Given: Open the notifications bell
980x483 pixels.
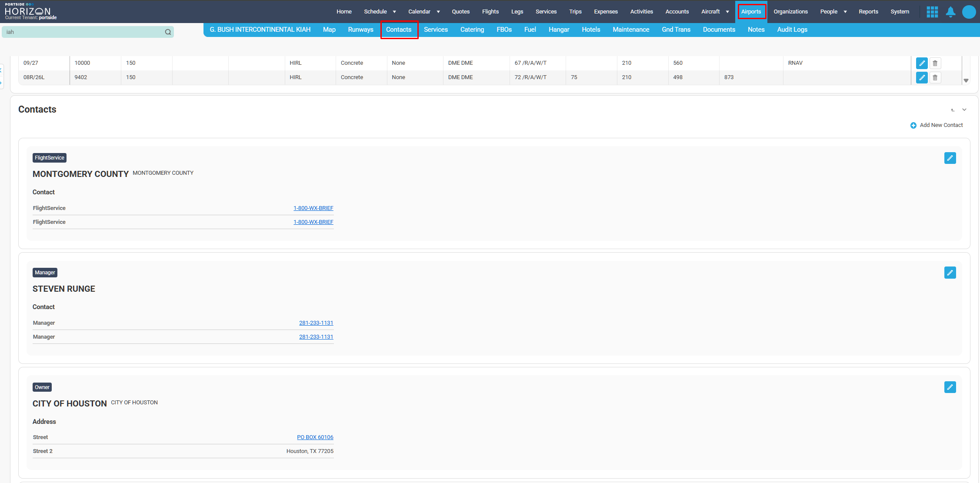Looking at the screenshot, I should (x=950, y=12).
